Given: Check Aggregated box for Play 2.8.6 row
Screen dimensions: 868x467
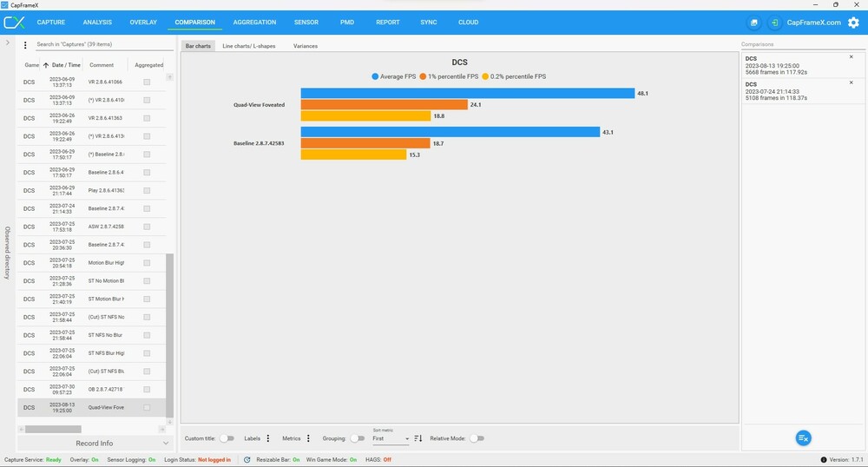Looking at the screenshot, I should click(147, 190).
